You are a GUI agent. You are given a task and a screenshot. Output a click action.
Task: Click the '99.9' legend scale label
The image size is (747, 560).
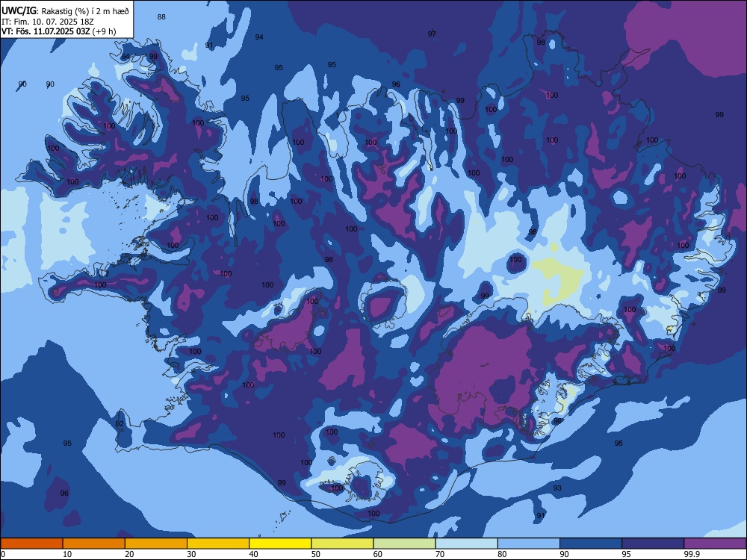(x=692, y=554)
